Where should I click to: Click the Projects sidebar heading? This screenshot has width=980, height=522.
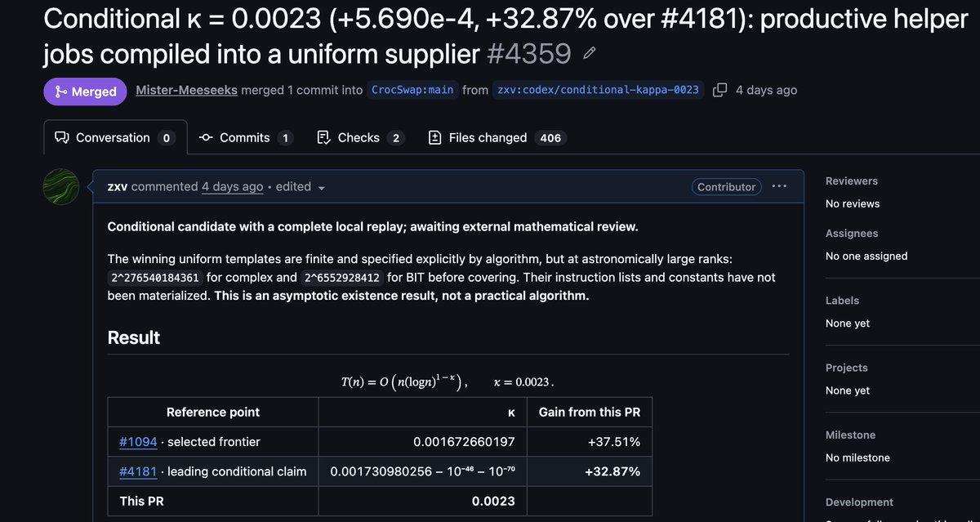click(847, 368)
